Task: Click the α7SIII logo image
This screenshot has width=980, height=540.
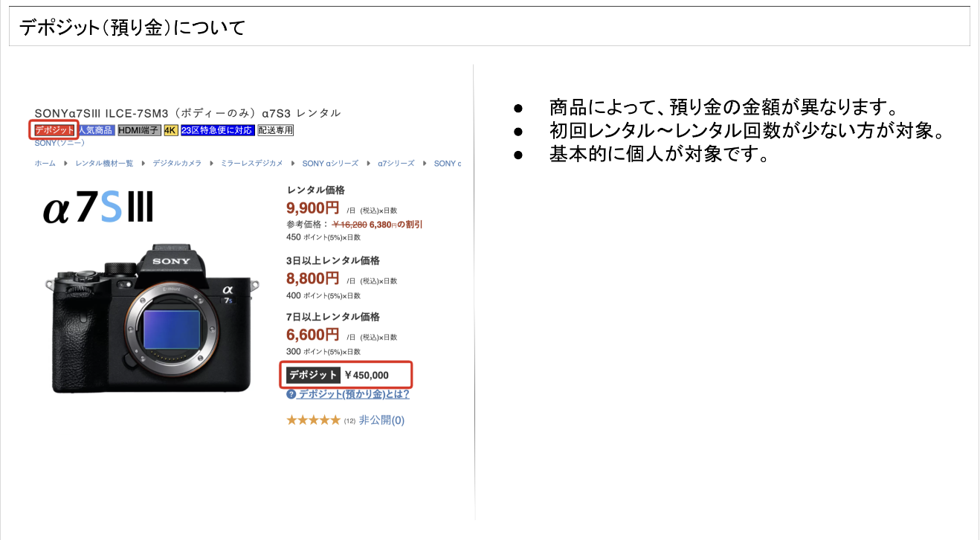Action: [x=97, y=208]
